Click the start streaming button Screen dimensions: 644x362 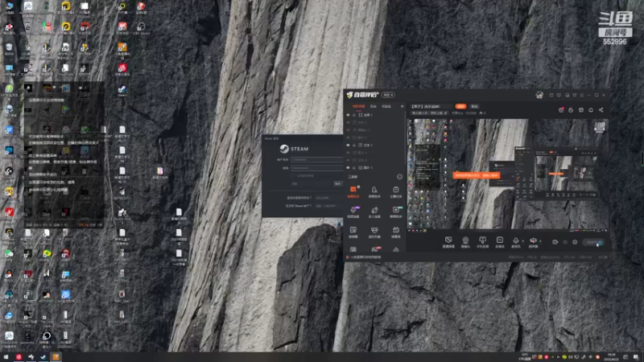point(593,243)
